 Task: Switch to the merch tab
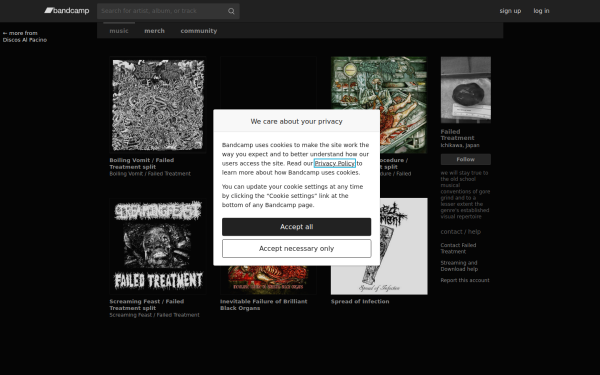tap(155, 31)
